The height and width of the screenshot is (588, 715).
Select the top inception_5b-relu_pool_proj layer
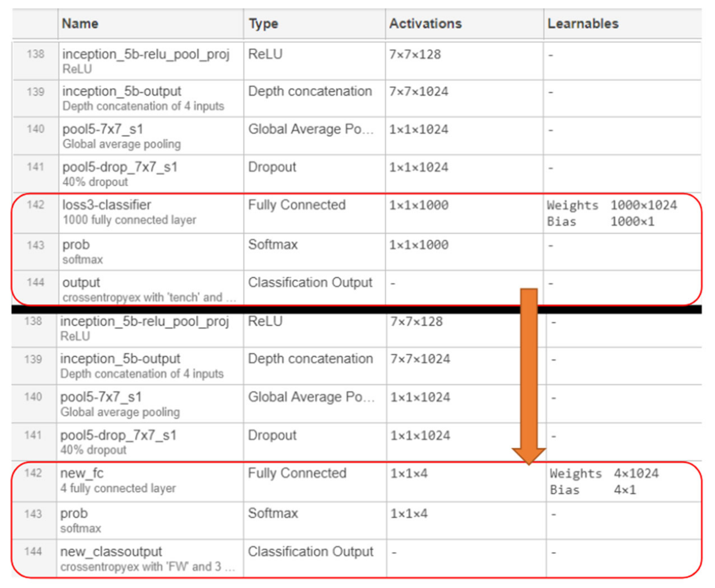146,54
